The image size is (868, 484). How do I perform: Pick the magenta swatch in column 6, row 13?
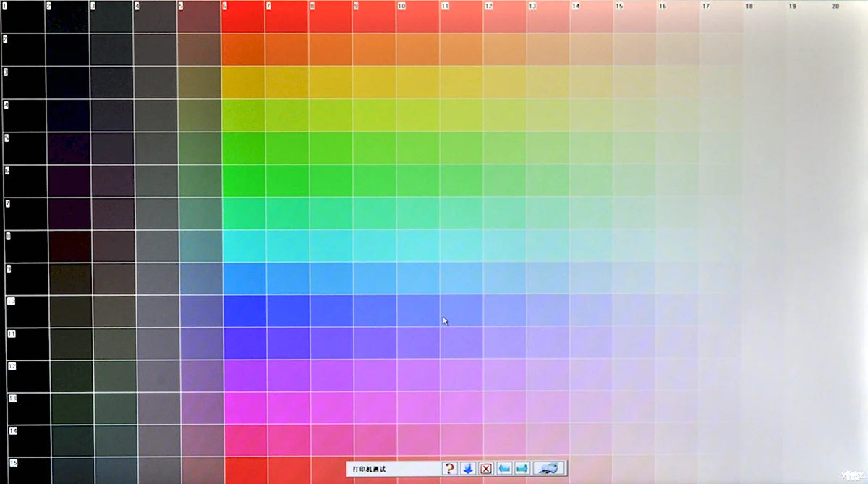tap(246, 409)
